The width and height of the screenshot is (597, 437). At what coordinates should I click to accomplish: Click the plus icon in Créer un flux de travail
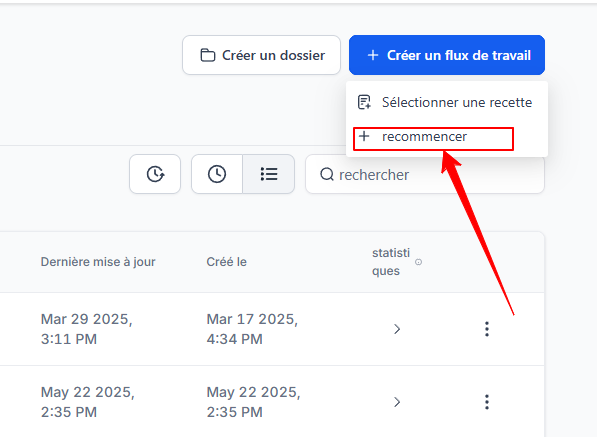tap(373, 55)
